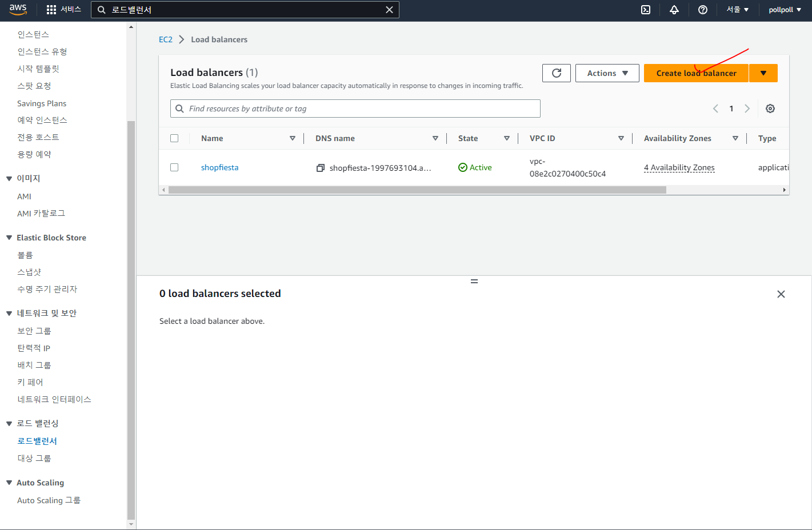Click the Active state of shopfiesta

point(475,167)
